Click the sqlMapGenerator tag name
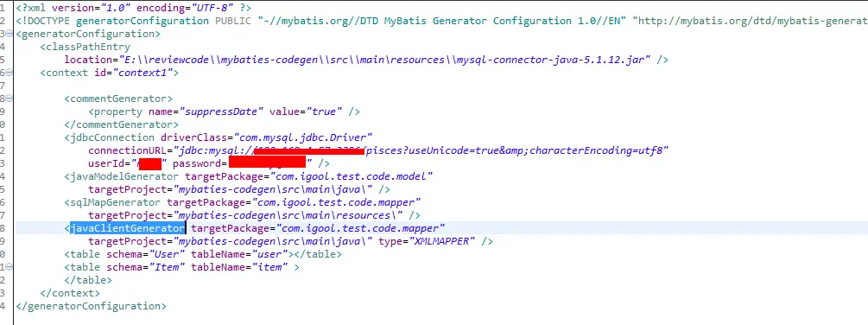The height and width of the screenshot is (325, 868). pos(116,202)
